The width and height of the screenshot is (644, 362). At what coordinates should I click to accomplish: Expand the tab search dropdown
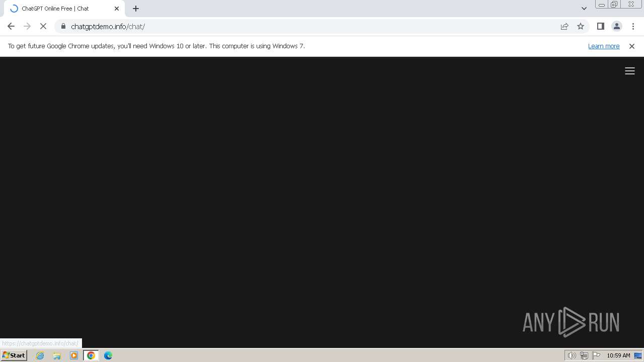point(584,9)
